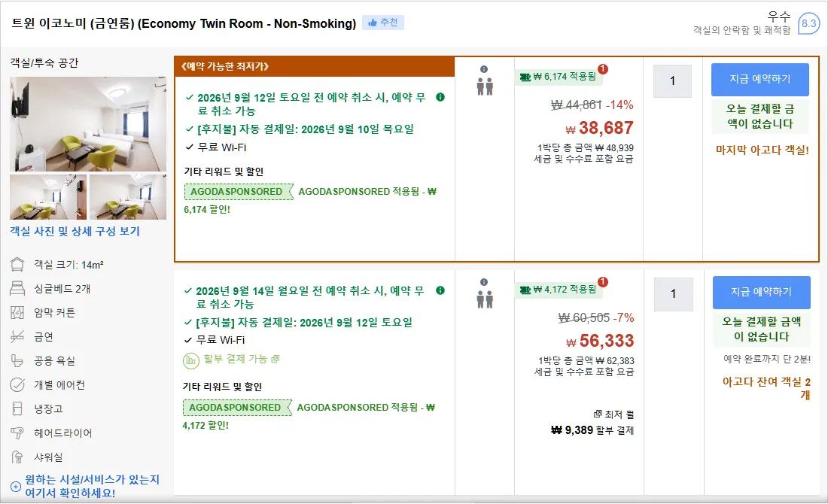828x504 pixels.
Task: Click 지금 예약하기 for the ₩56,333 offer
Action: (x=761, y=292)
